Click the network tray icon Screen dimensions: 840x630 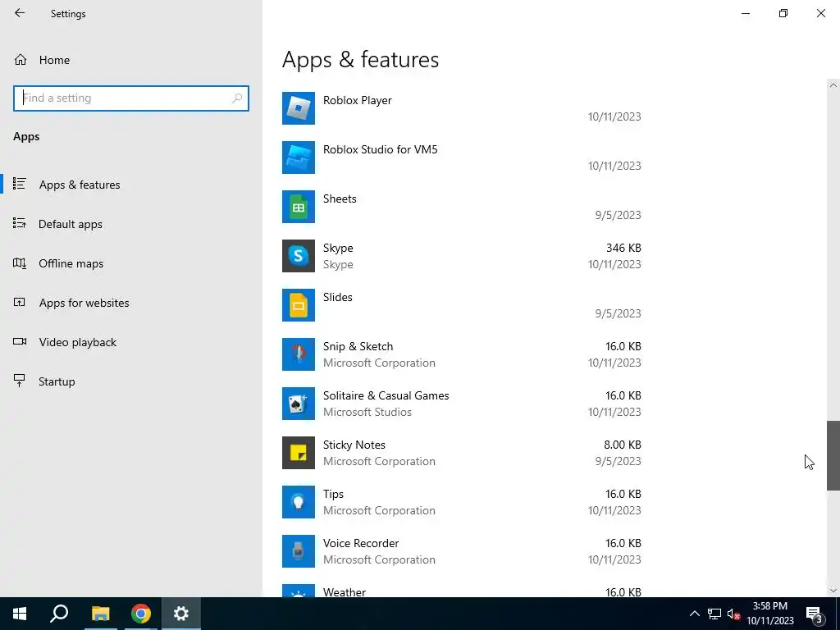click(x=714, y=614)
